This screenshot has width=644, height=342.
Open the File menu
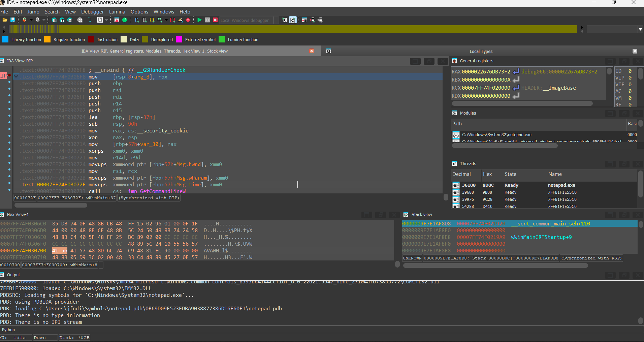click(x=4, y=12)
